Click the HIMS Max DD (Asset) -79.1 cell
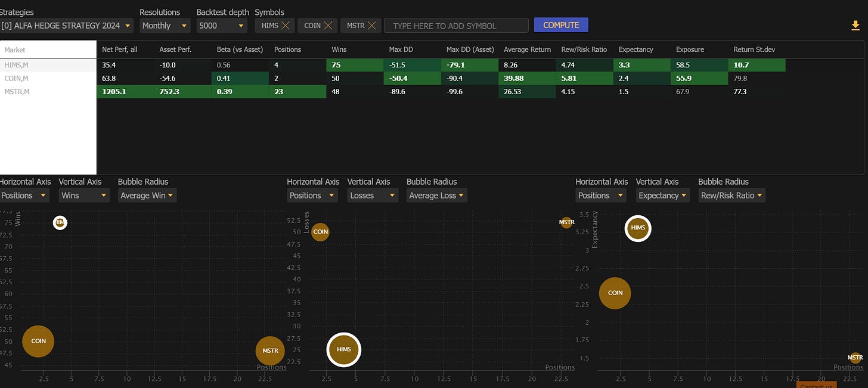 click(469, 65)
